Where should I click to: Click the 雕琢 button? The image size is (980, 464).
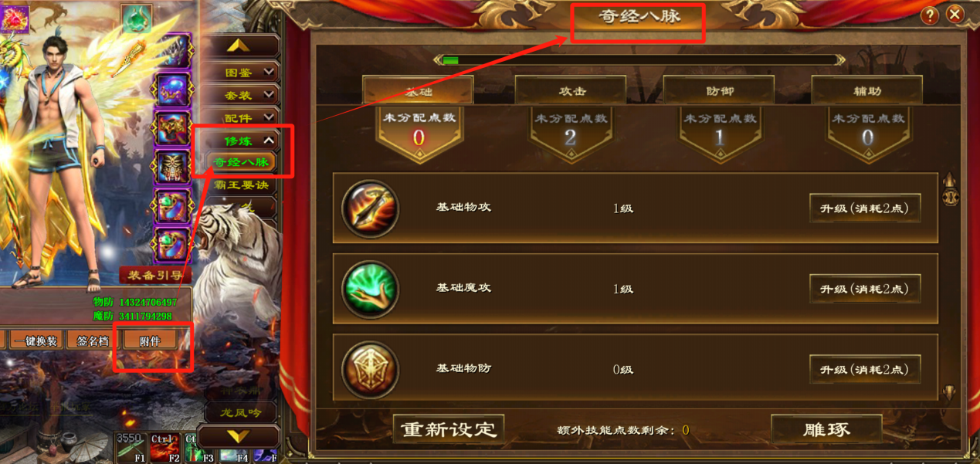pyautogui.click(x=827, y=430)
